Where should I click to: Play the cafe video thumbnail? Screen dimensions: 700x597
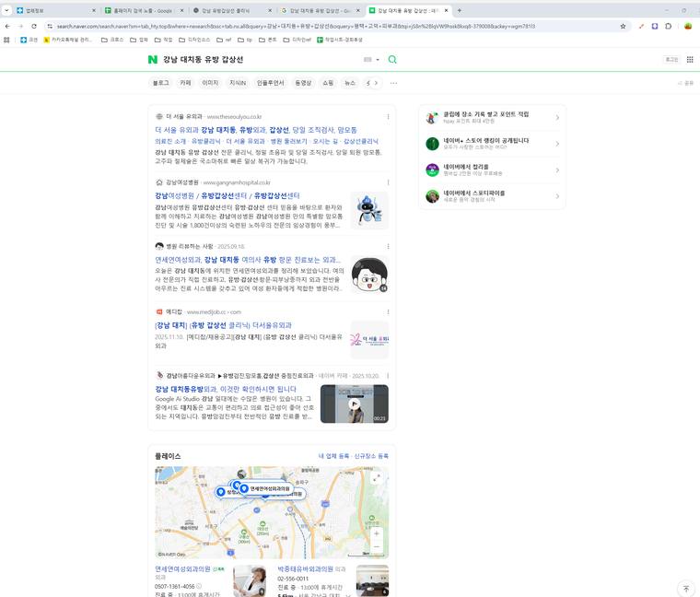[355, 404]
